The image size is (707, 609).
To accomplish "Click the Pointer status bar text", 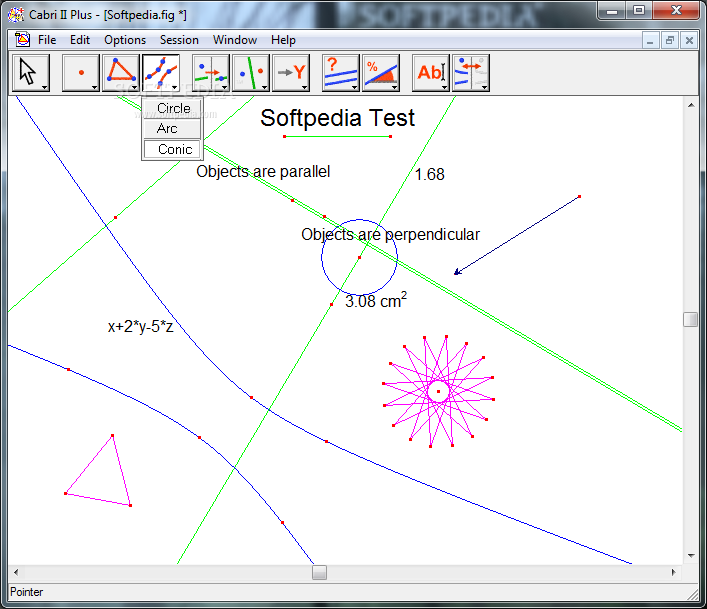I will coord(26,592).
